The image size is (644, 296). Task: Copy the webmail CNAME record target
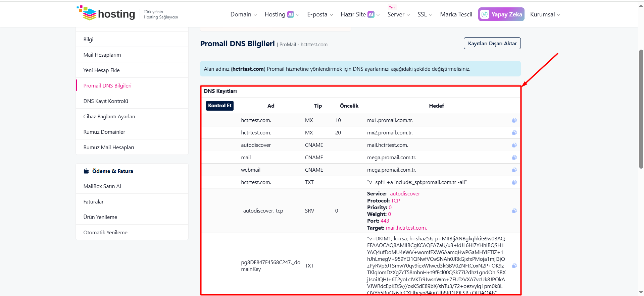point(514,170)
